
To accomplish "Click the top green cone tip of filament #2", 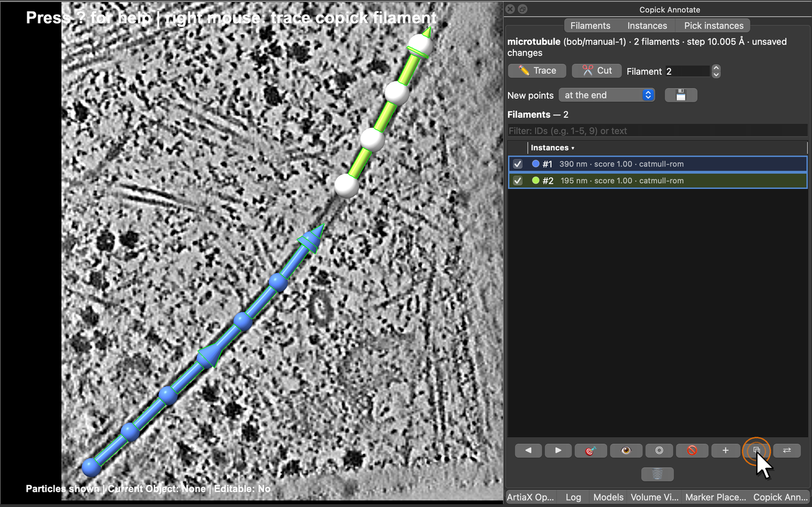I will [x=427, y=32].
